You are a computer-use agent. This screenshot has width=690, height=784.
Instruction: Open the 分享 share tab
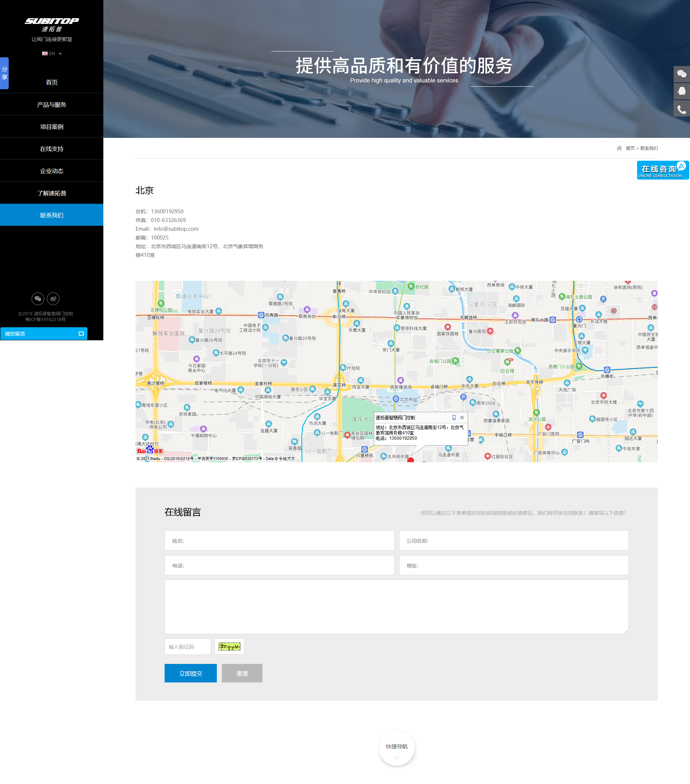[4, 73]
